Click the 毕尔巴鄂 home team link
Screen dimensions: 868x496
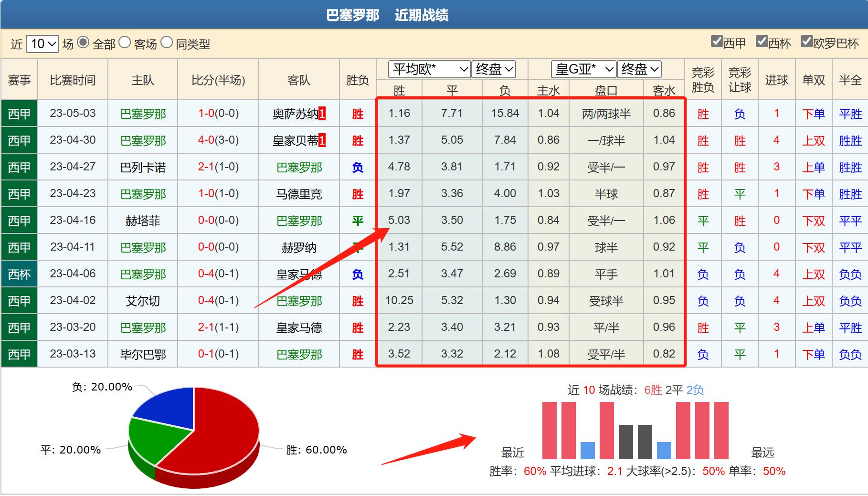click(x=143, y=354)
